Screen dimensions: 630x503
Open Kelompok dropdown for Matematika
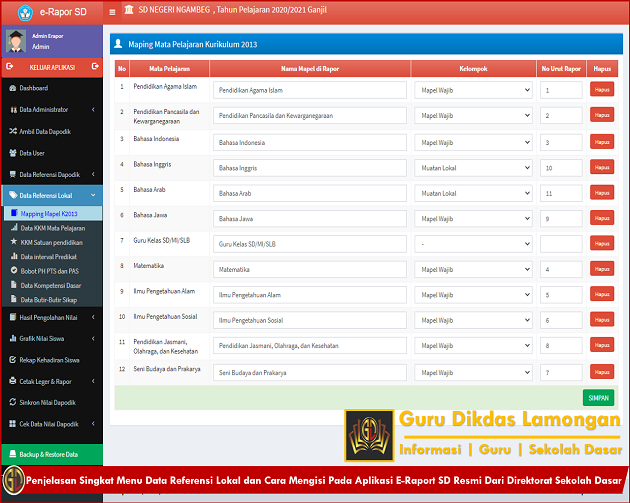click(473, 269)
